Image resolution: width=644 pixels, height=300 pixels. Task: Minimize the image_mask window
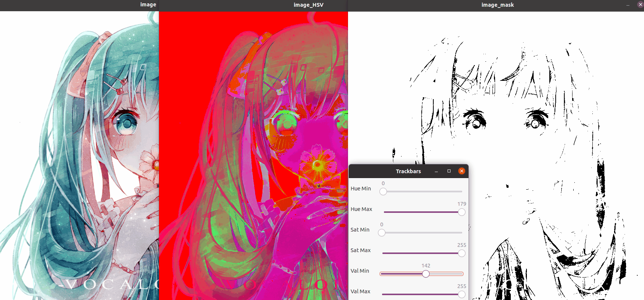(628, 5)
